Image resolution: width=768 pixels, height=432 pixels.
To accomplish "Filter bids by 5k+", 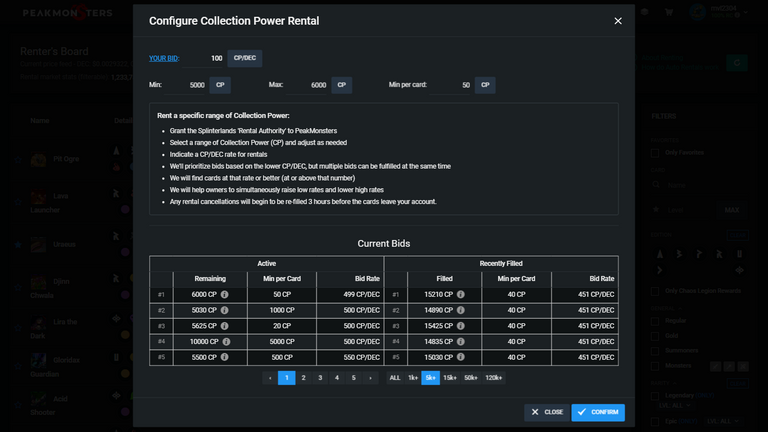I will [431, 378].
